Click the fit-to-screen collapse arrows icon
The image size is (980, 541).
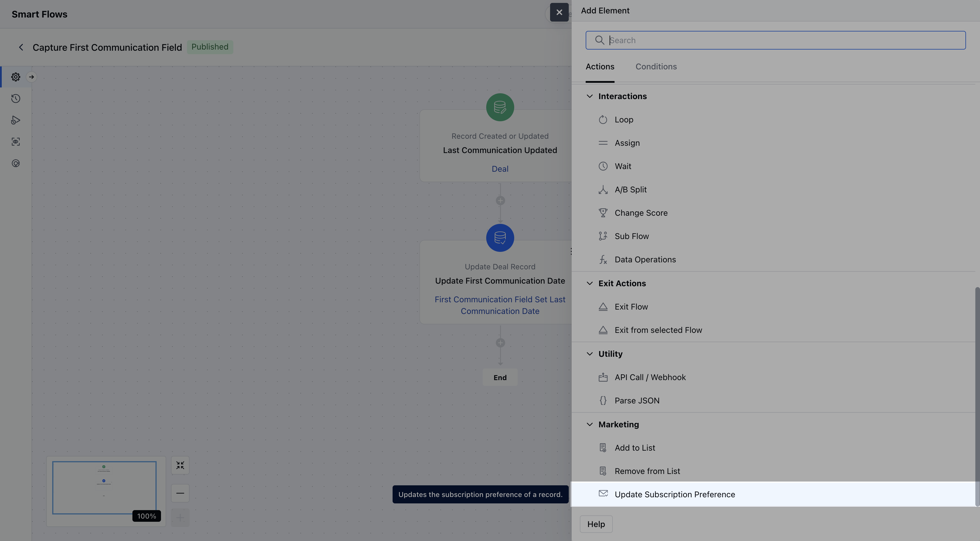click(180, 465)
